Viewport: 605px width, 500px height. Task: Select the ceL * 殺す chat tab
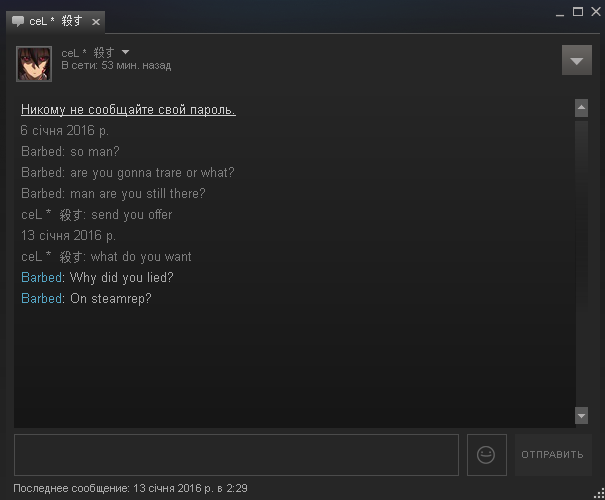point(55,22)
